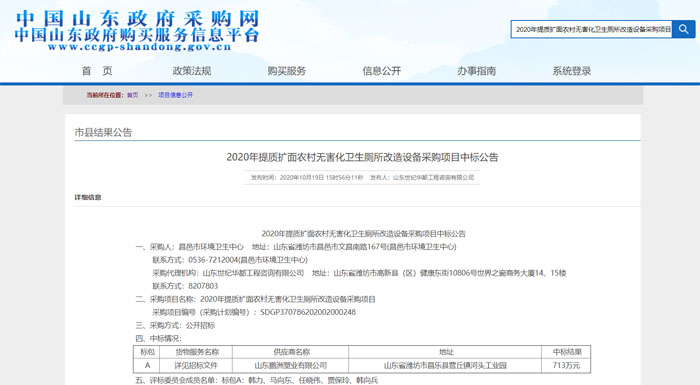This screenshot has height=385, width=700.
Task: Click the purchaser line 昌邑市环境卫生中心
Action: coord(296,247)
